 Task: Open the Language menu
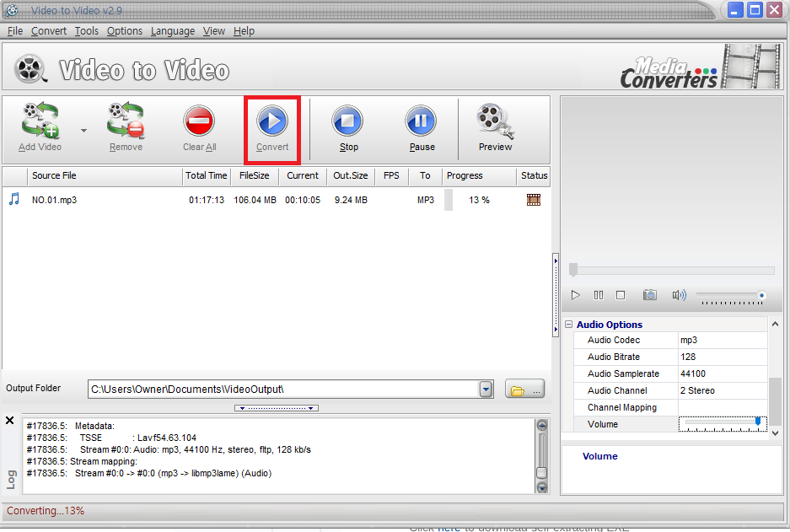click(172, 31)
